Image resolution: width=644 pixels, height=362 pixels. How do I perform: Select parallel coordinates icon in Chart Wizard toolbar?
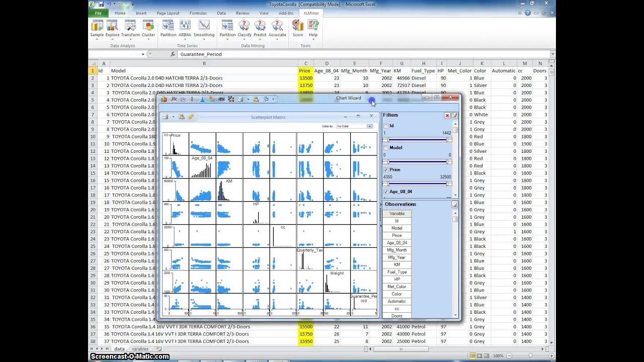[x=221, y=99]
